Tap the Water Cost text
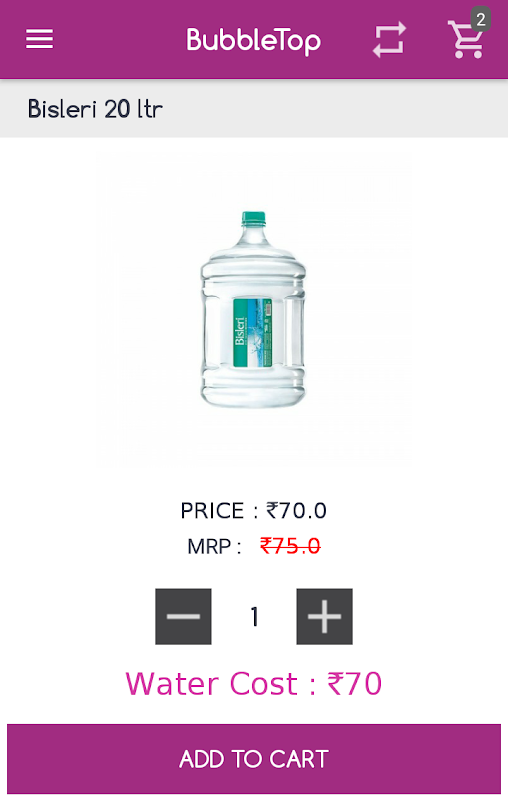Viewport: 508px width, 800px height. click(212, 684)
